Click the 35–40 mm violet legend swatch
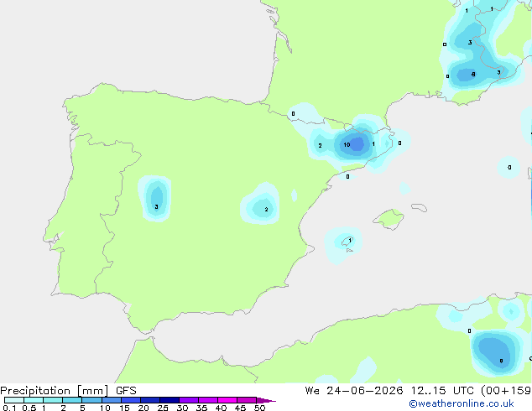This screenshot has width=532, height=411. coord(208,400)
